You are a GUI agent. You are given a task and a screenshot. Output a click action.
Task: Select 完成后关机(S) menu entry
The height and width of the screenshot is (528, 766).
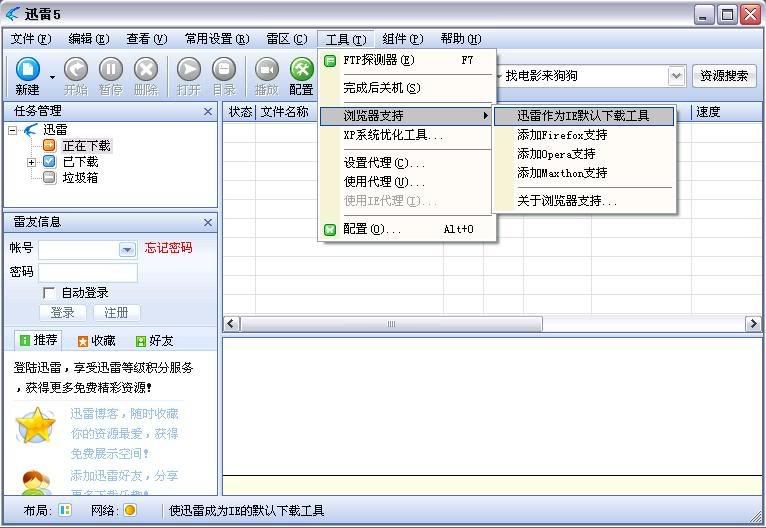(405, 88)
